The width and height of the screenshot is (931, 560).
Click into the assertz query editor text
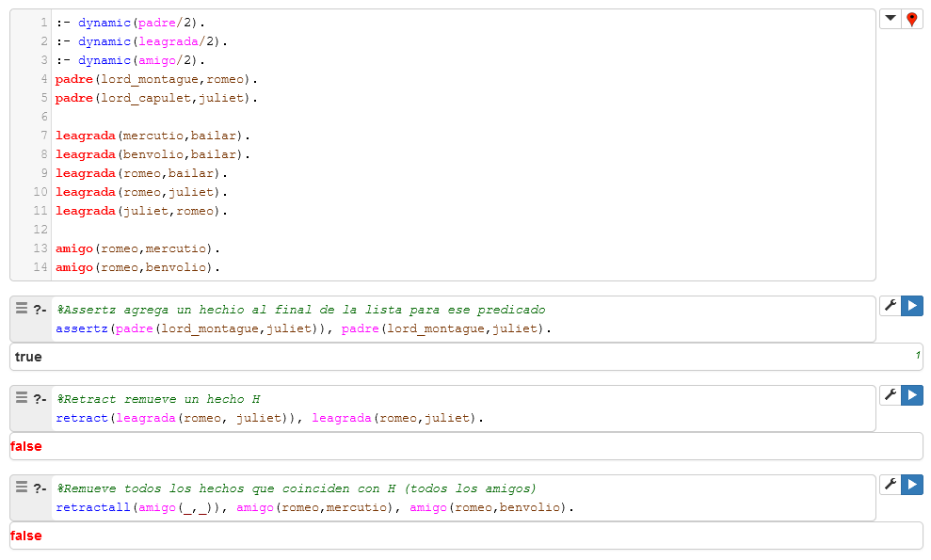(x=301, y=328)
